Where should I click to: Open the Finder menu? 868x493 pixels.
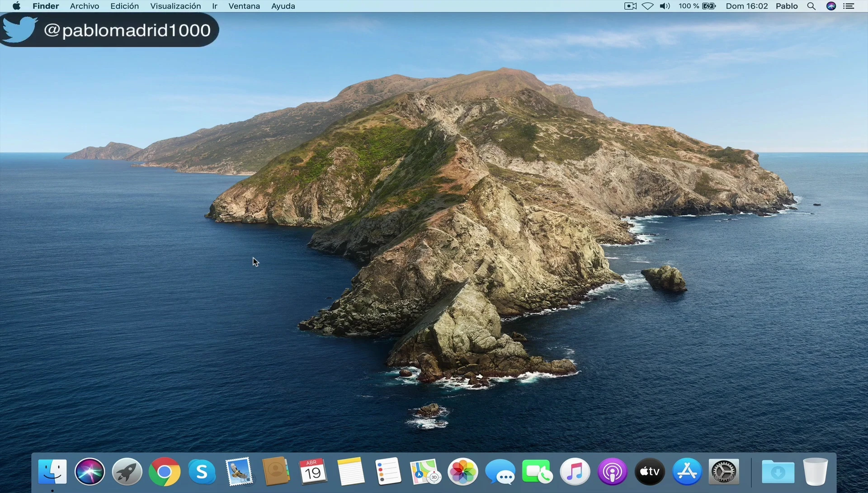pyautogui.click(x=46, y=6)
